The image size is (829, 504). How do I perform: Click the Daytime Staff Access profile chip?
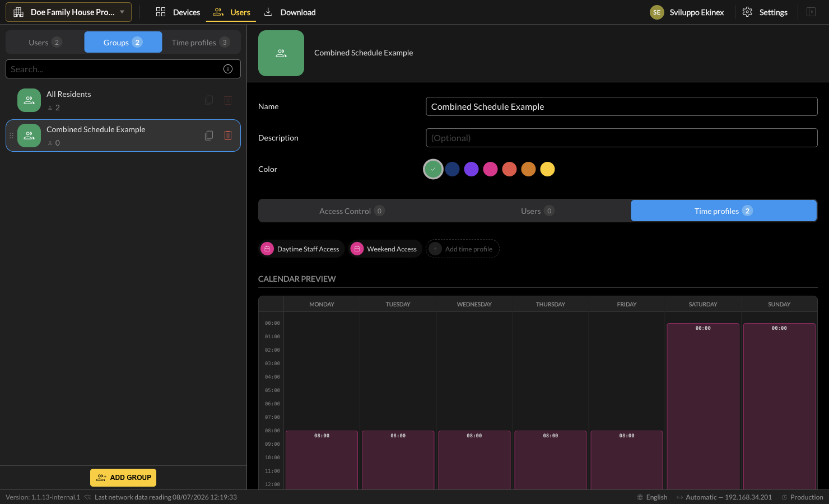[x=301, y=249]
